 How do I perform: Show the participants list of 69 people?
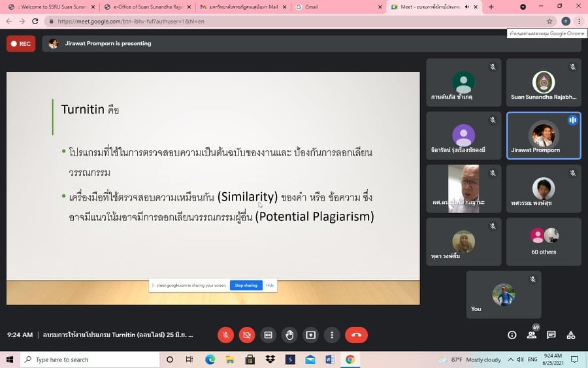(532, 335)
